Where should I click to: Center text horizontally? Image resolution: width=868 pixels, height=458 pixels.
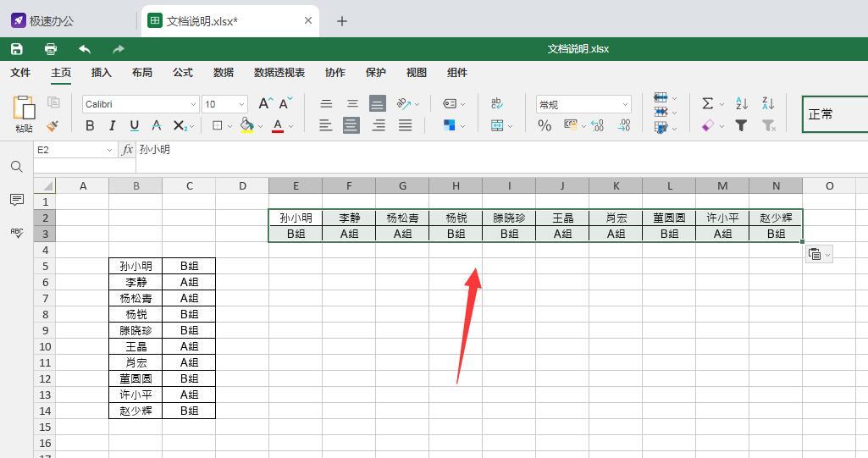coord(351,125)
